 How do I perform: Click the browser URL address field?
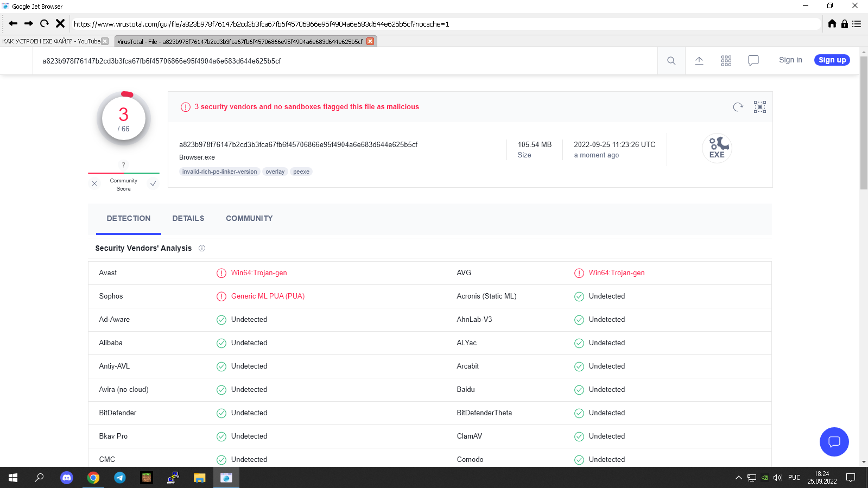445,24
